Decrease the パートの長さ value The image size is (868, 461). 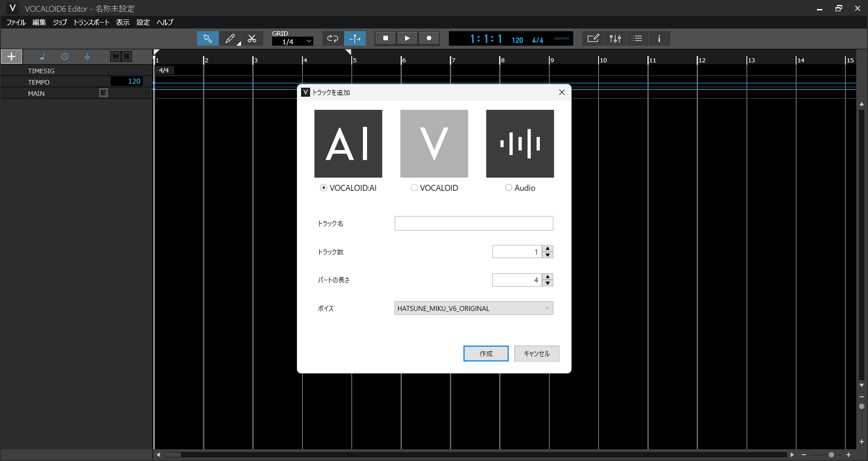click(x=548, y=283)
